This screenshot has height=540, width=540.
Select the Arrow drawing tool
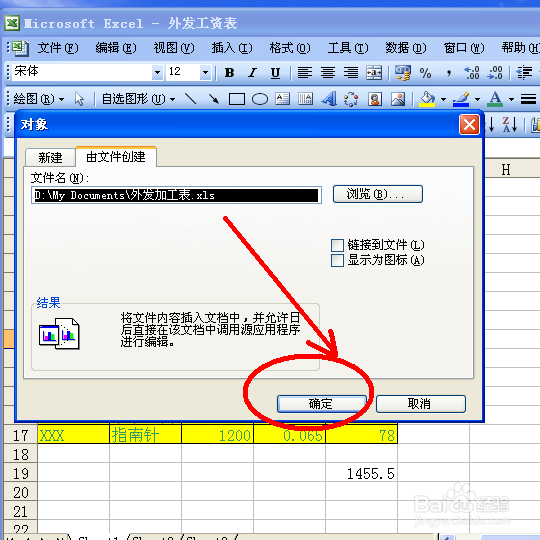pyautogui.click(x=214, y=99)
